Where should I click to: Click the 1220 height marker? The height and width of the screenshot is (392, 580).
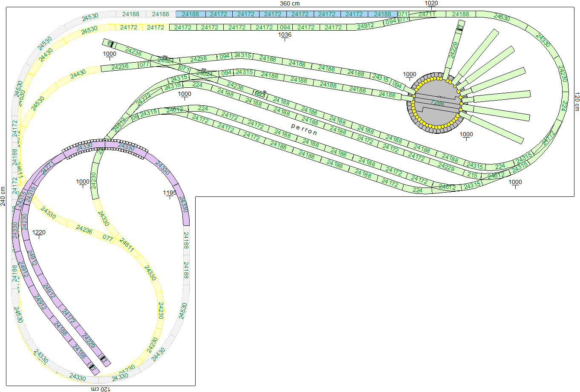(39, 233)
